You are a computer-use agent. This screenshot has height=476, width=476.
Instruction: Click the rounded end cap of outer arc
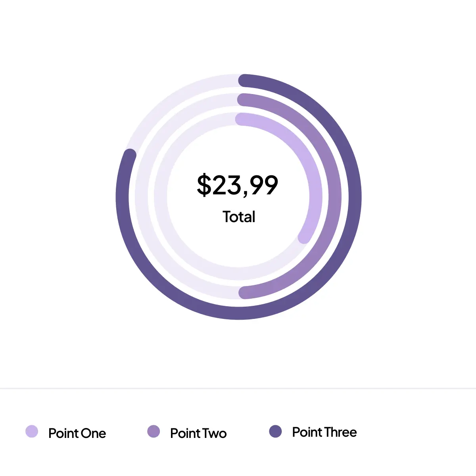pos(130,155)
